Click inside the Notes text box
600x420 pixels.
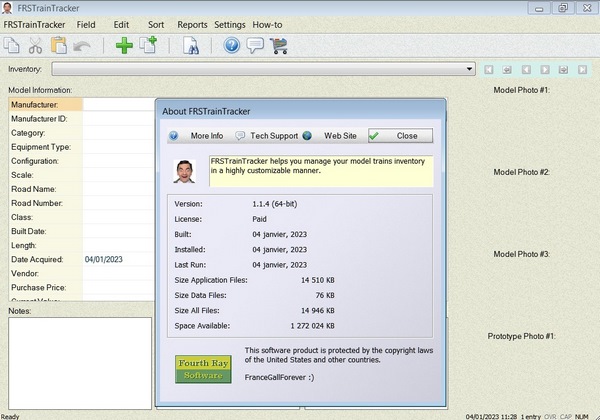coord(80,363)
